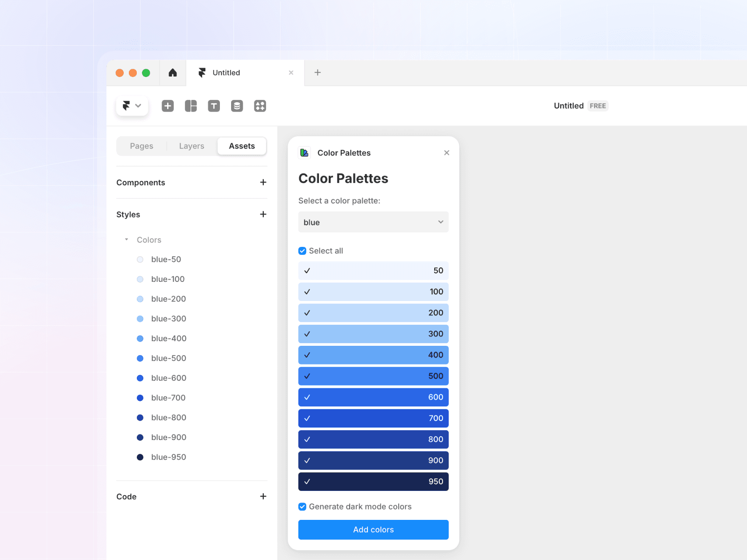Switch to the Layers tab
Viewport: 747px width, 560px height.
191,146
